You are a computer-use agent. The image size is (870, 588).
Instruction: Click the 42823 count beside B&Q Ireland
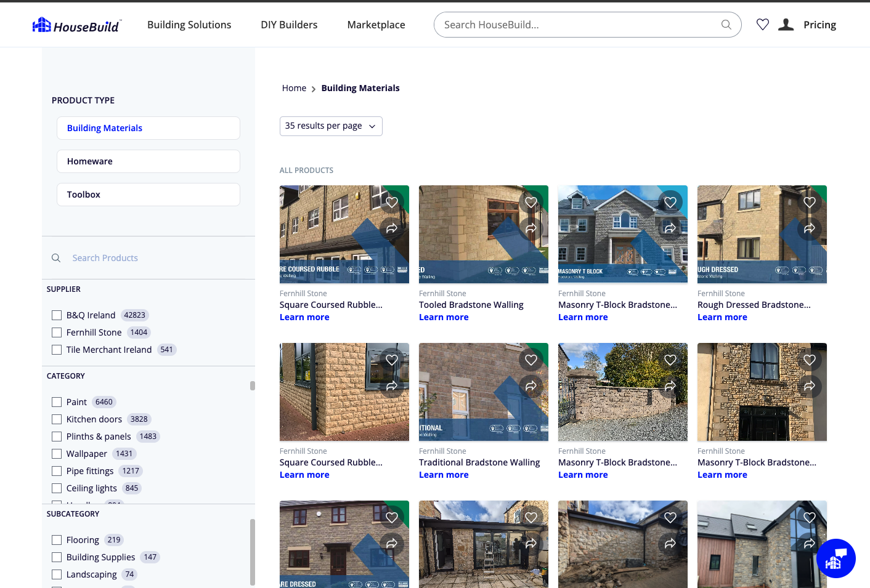tap(135, 315)
